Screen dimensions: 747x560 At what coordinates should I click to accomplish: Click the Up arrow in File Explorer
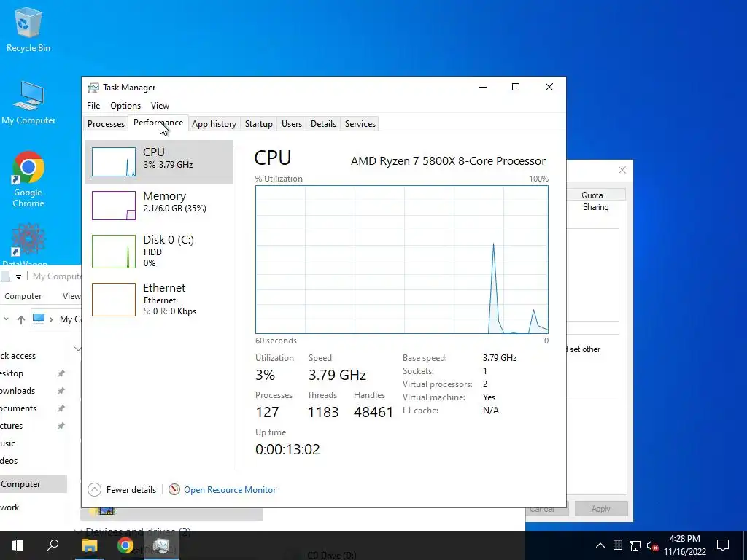coord(21,319)
